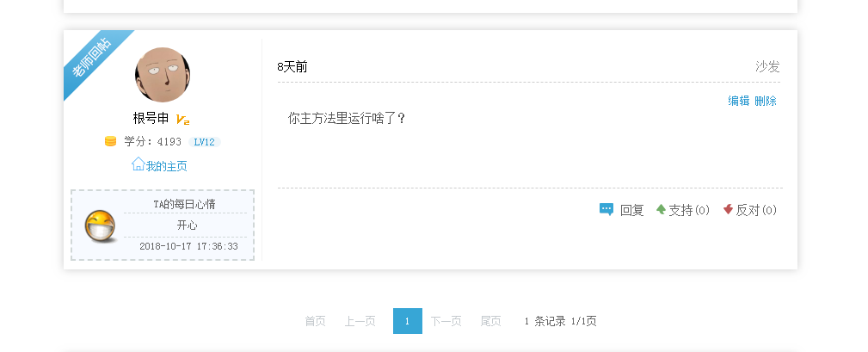The height and width of the screenshot is (352, 868).
Task: Click the gold coins credit icon
Action: coord(111,141)
